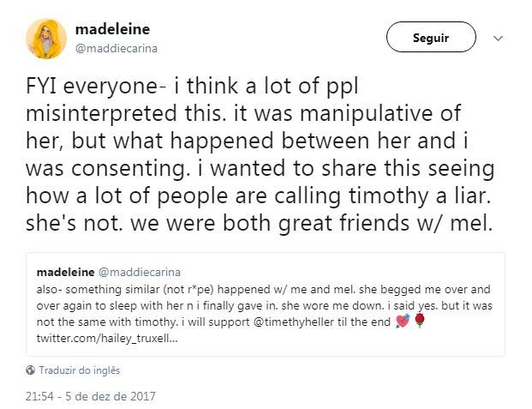Click the word misinterpreted in the tweet

point(101,113)
